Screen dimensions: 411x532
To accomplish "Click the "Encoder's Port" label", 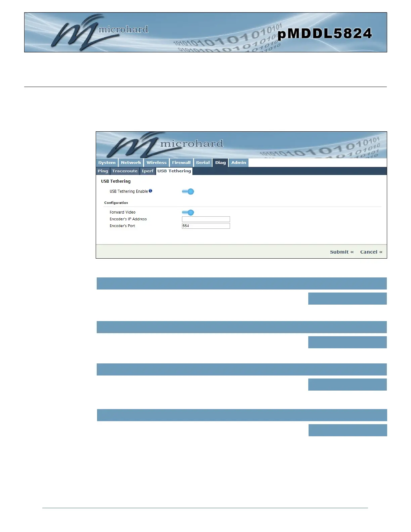I will [123, 226].
